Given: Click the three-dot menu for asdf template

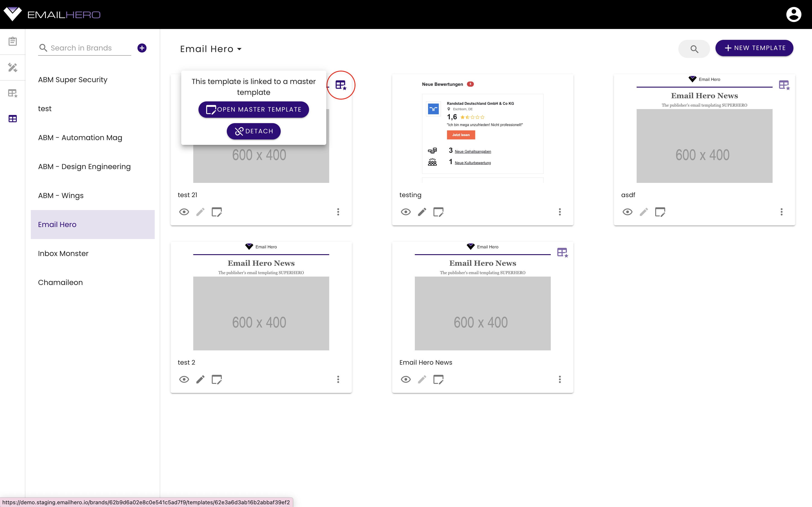Looking at the screenshot, I should coord(782,211).
